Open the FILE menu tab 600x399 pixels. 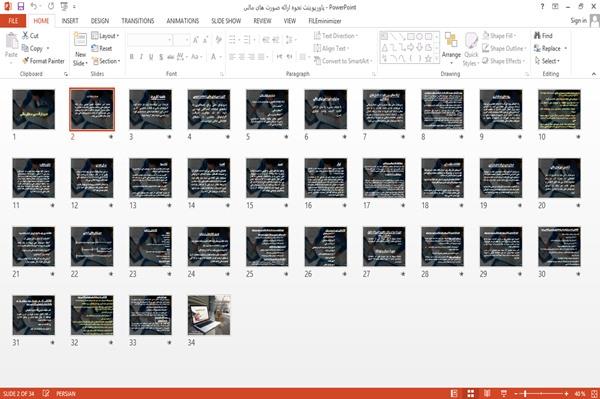[x=13, y=21]
